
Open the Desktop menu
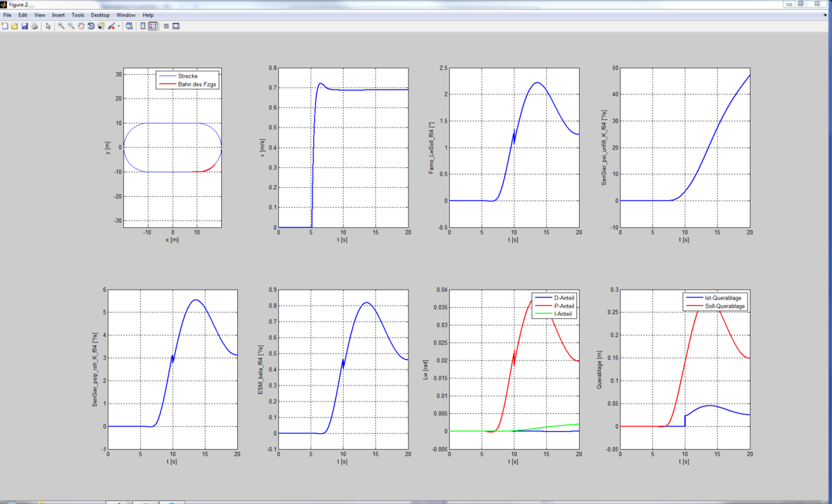coord(100,15)
